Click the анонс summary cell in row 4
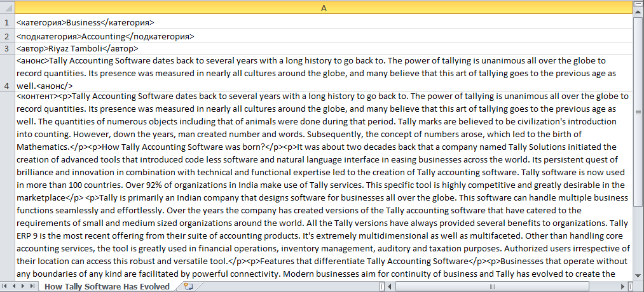This screenshot has width=644, height=292. click(324, 73)
